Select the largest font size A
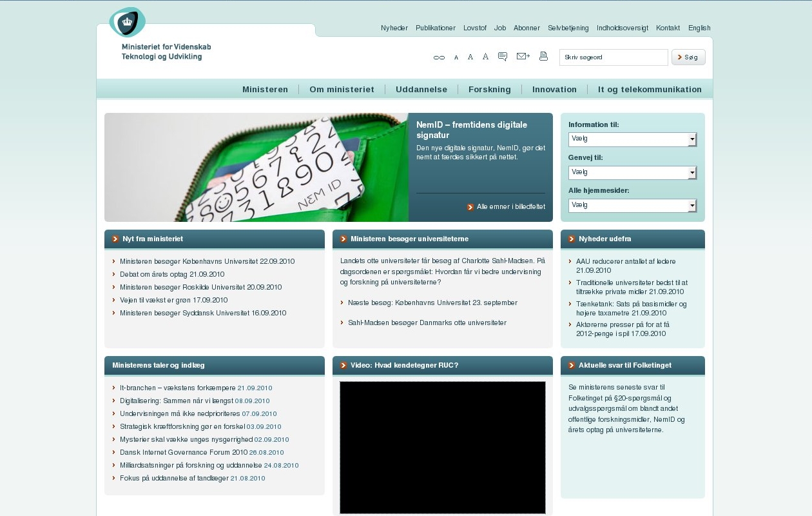Screen dimensions: 812x516 coord(485,57)
